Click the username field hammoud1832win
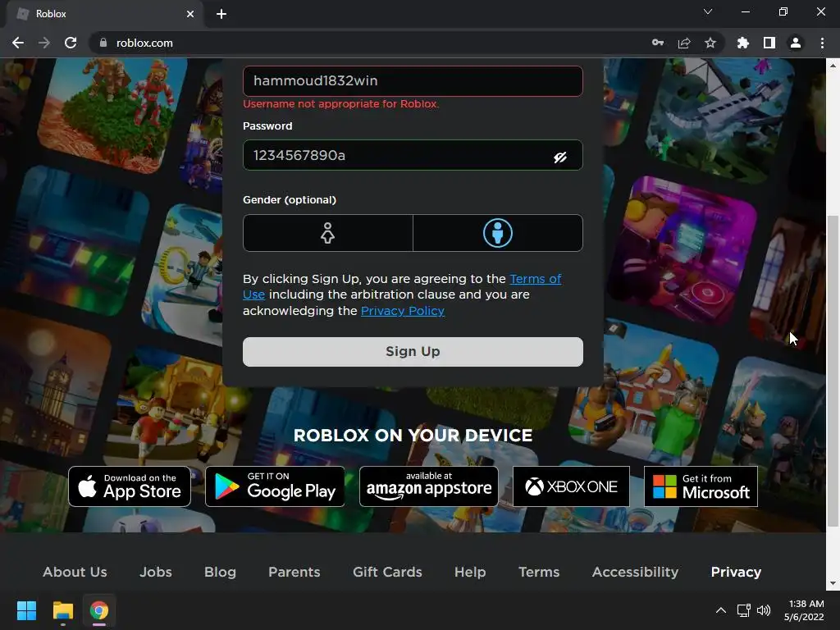Screen dimensions: 840x630 point(413,81)
